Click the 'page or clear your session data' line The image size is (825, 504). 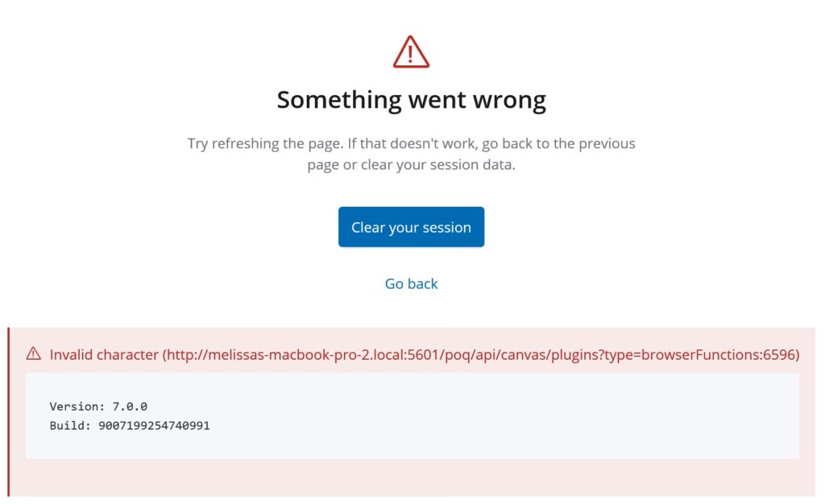pyautogui.click(x=411, y=165)
